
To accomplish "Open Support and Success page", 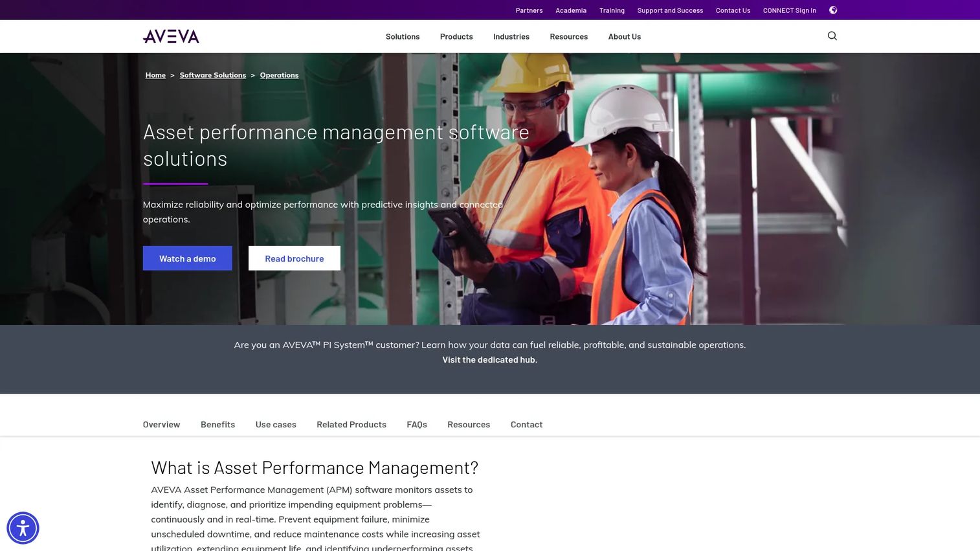I will (670, 10).
